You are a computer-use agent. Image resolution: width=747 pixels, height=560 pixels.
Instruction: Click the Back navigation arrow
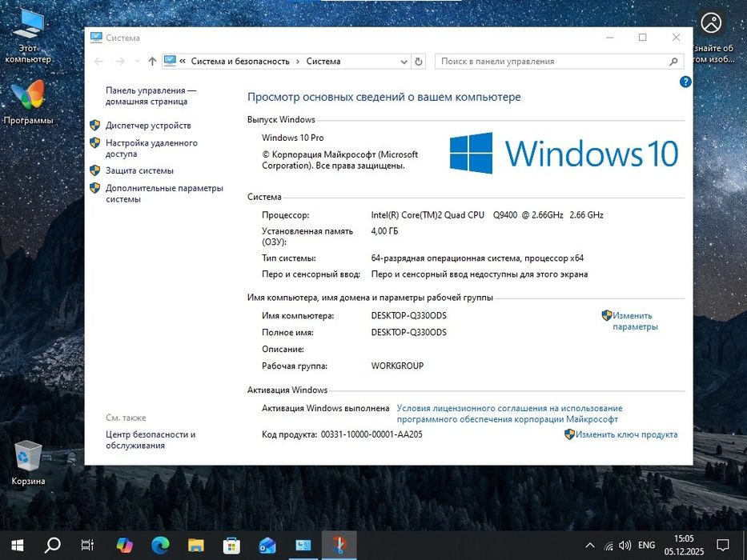coord(98,62)
